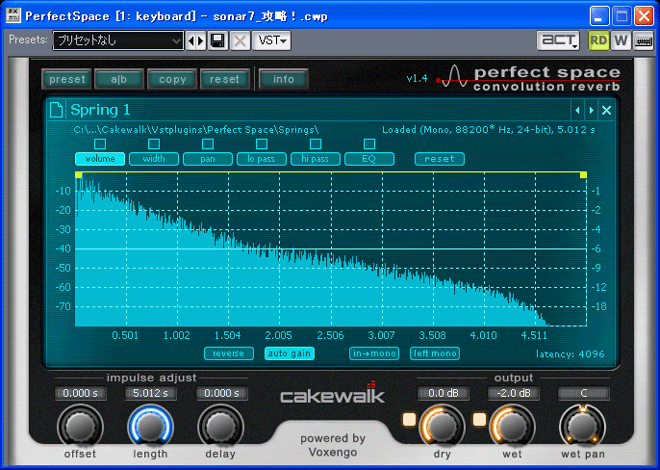Click the wet level knob

[512, 427]
